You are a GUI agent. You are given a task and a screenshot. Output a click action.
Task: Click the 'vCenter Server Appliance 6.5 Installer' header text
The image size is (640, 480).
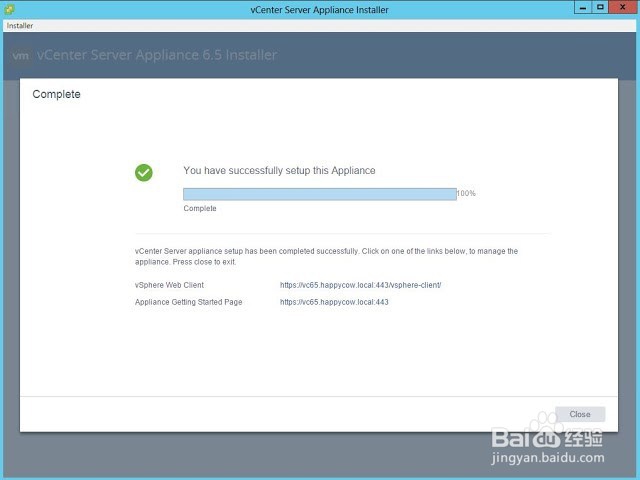tap(157, 55)
